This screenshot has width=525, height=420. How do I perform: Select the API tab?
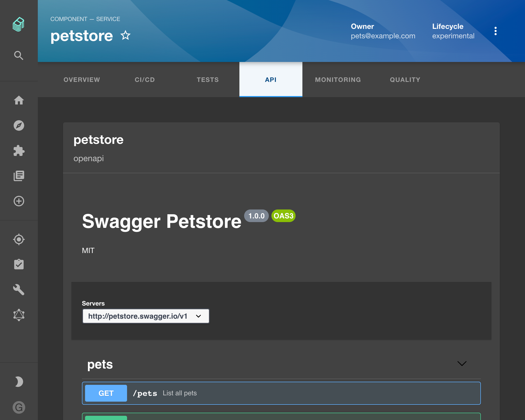pyautogui.click(x=271, y=80)
